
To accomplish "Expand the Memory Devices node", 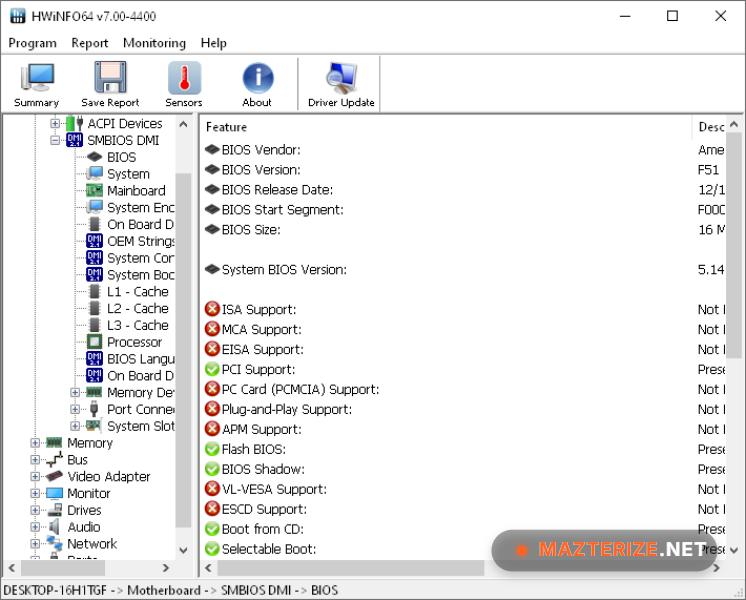I will click(75, 392).
